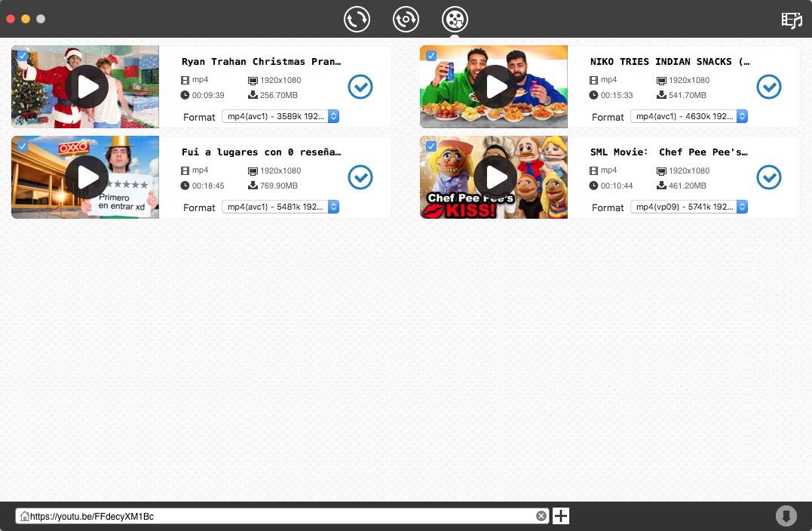812x531 pixels.
Task: Uncheck the SML Movie video checkbox
Action: [431, 146]
